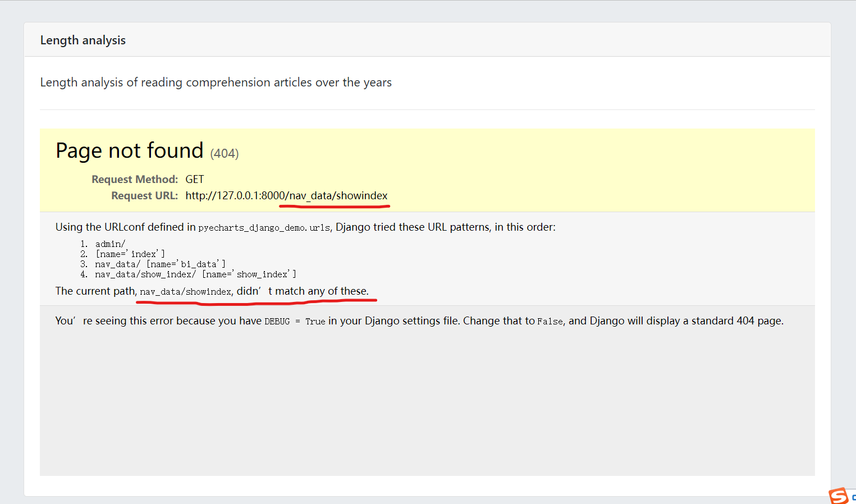Click the article length analysis description text

(x=216, y=83)
